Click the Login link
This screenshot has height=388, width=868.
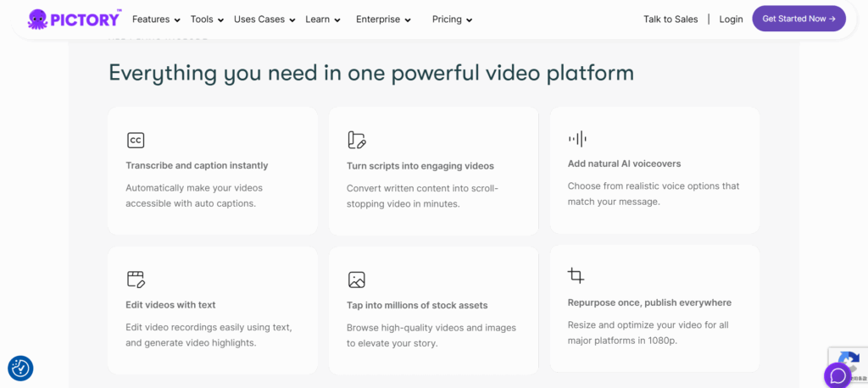[x=731, y=19]
